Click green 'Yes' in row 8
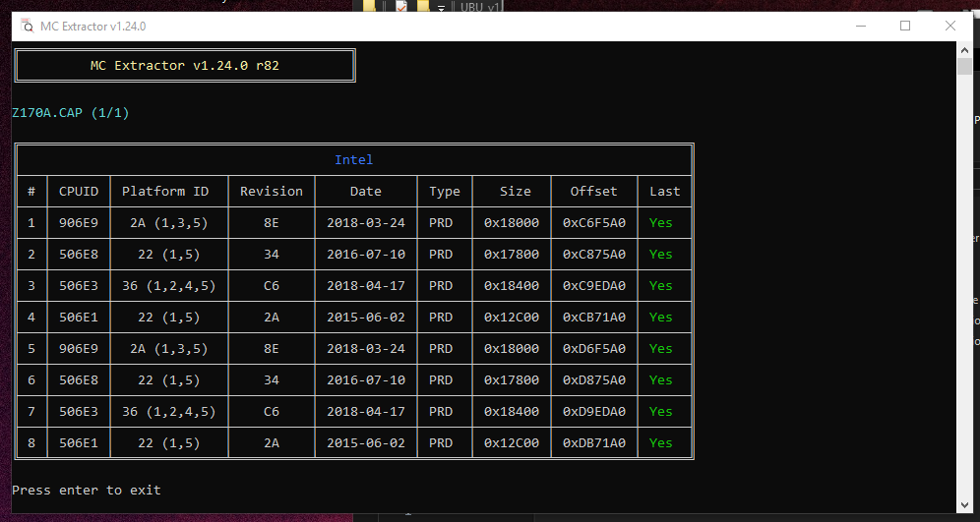Screen dimensions: 980x522 coord(660,443)
